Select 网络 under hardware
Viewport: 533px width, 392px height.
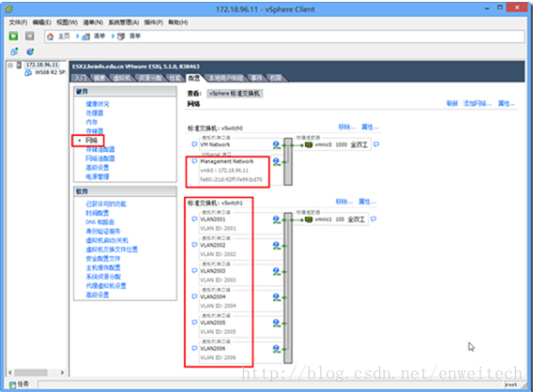(91, 141)
